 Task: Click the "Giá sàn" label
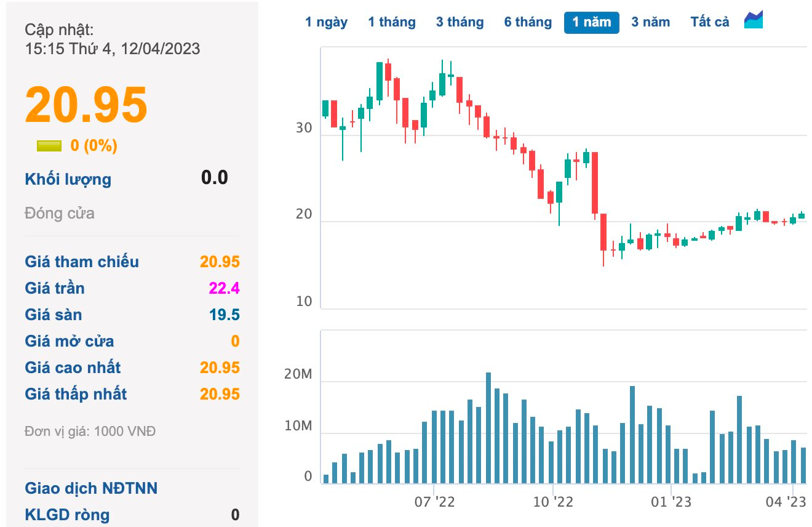[x=54, y=315]
